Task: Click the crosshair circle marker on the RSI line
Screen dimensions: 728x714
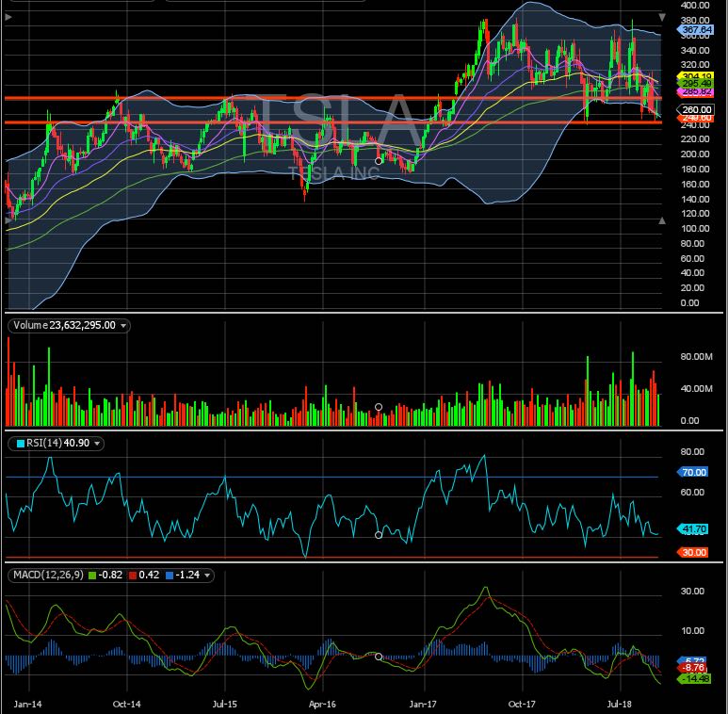Action: pyautogui.click(x=379, y=535)
